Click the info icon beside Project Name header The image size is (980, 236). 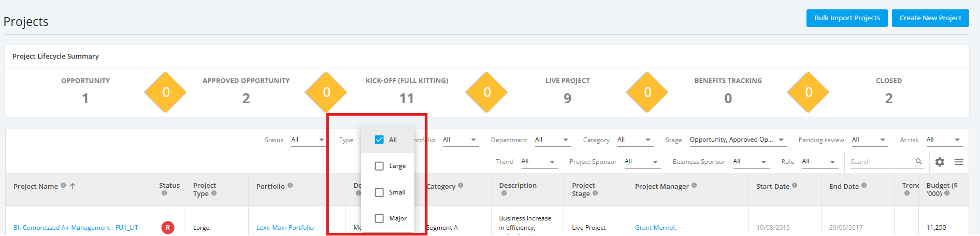pyautogui.click(x=63, y=185)
